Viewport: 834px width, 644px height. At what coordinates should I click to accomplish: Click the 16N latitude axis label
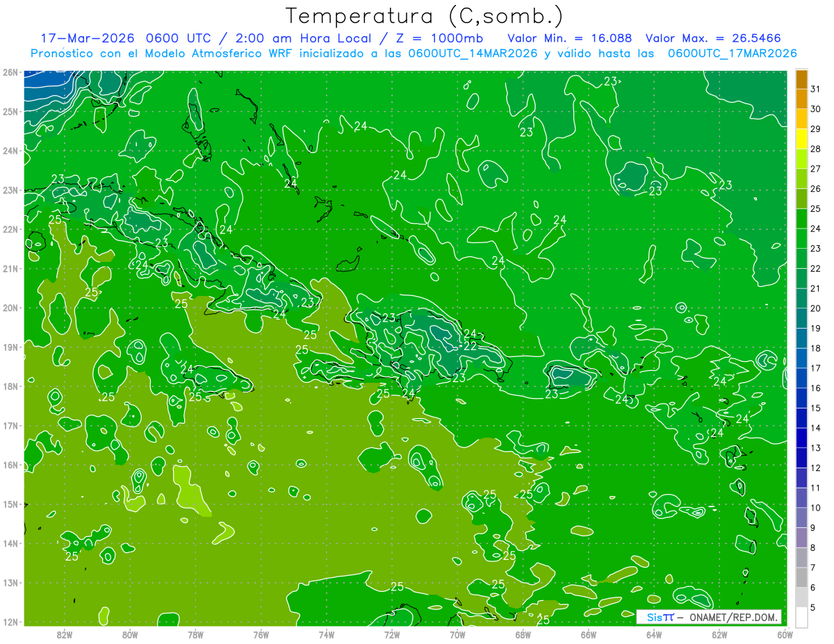point(11,465)
